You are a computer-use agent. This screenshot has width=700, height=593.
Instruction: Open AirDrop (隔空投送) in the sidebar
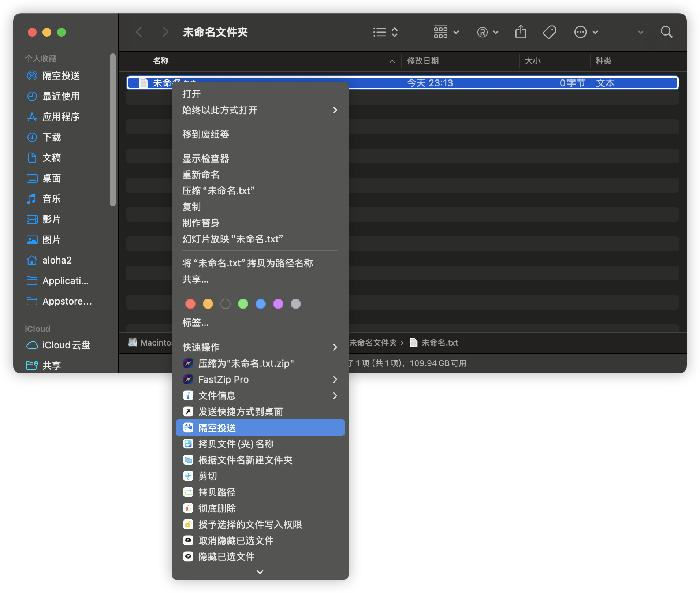pyautogui.click(x=61, y=76)
